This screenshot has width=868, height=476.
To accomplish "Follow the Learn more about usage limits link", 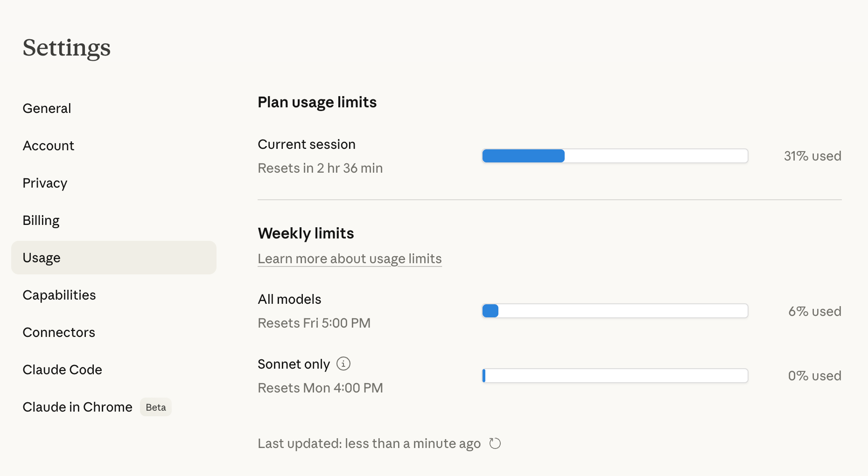I will tap(350, 259).
